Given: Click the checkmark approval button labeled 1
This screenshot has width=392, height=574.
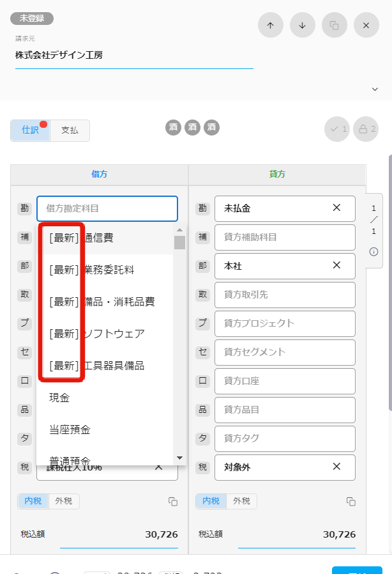Looking at the screenshot, I should [x=337, y=129].
